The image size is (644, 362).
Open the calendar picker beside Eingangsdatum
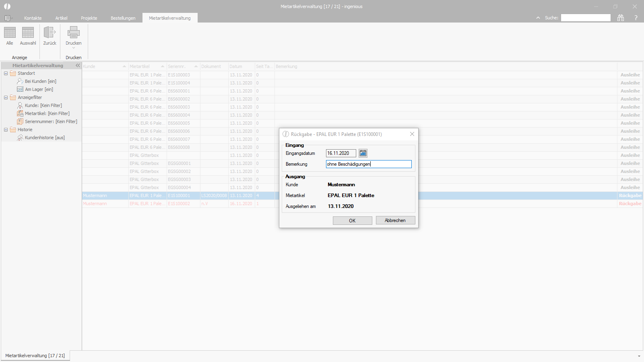363,153
